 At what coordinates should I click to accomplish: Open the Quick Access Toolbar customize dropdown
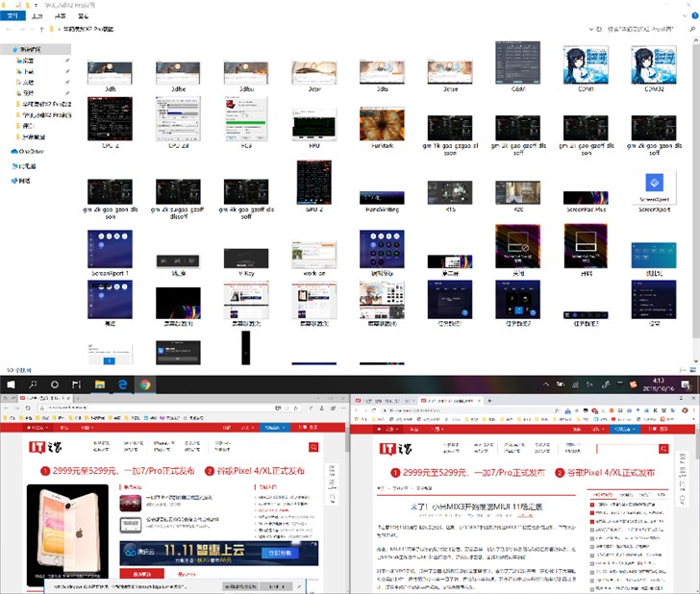(35, 5)
